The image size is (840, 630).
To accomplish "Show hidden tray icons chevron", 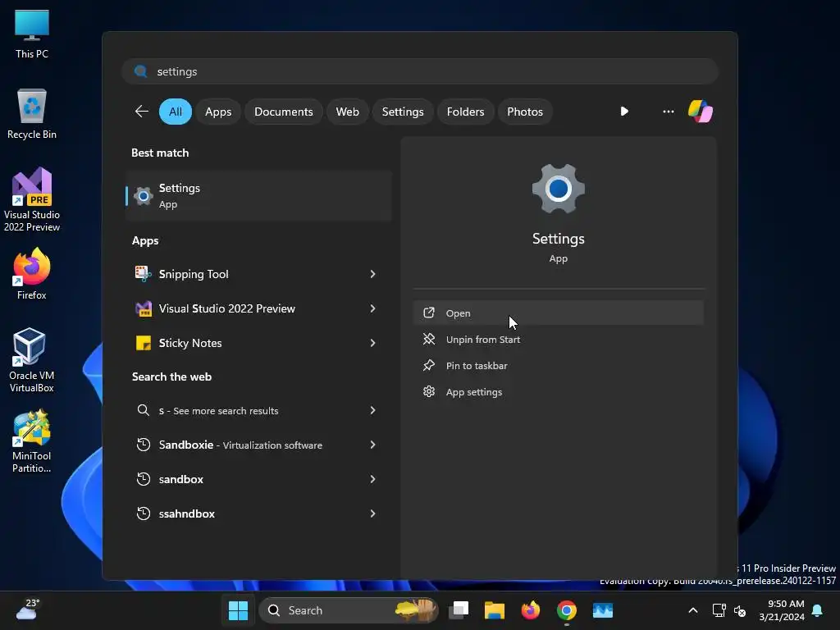I will [692, 610].
